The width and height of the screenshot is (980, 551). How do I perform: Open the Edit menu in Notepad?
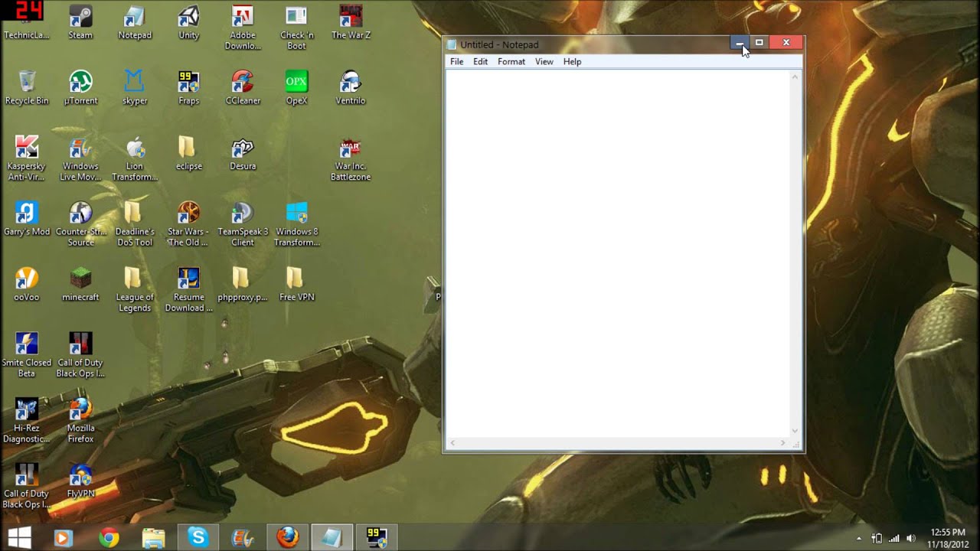480,62
